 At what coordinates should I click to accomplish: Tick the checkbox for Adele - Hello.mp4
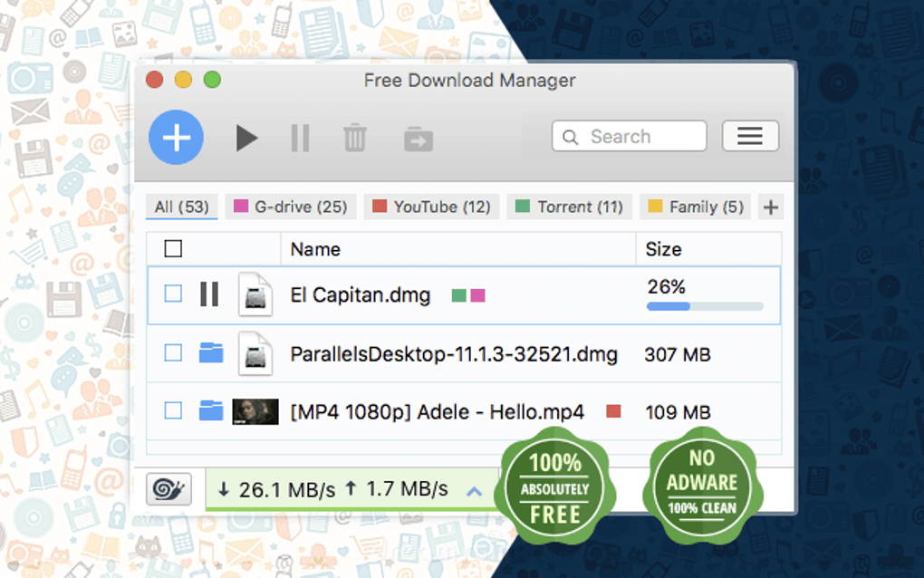pos(172,410)
